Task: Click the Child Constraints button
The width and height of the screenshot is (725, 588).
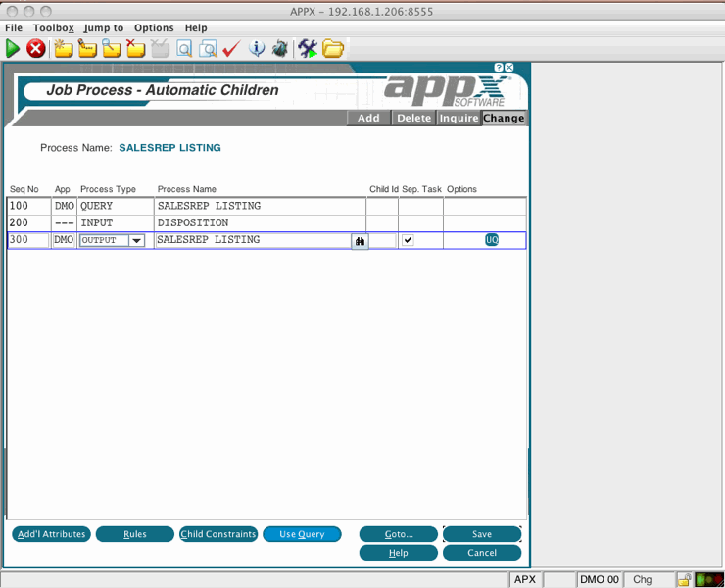Action: tap(218, 534)
